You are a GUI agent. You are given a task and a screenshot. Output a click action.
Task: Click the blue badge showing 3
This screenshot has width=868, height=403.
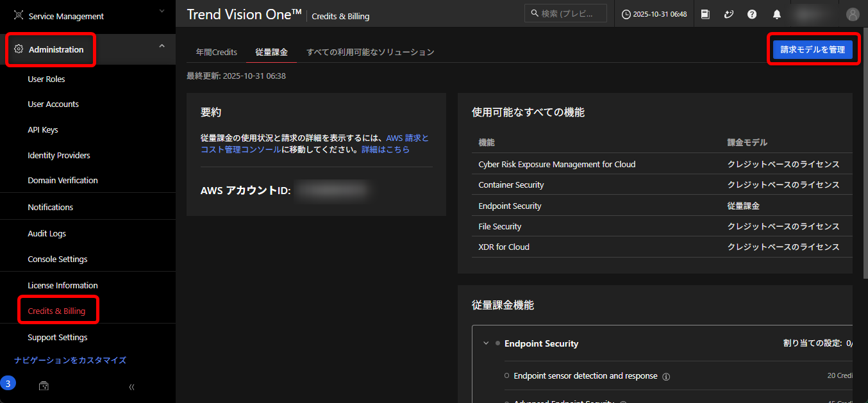[8, 384]
